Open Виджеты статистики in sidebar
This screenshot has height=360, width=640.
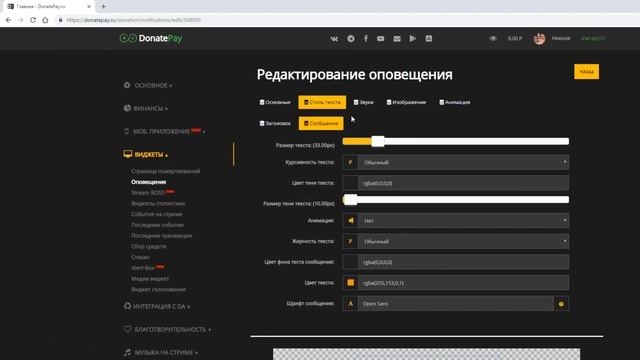pyautogui.click(x=158, y=203)
